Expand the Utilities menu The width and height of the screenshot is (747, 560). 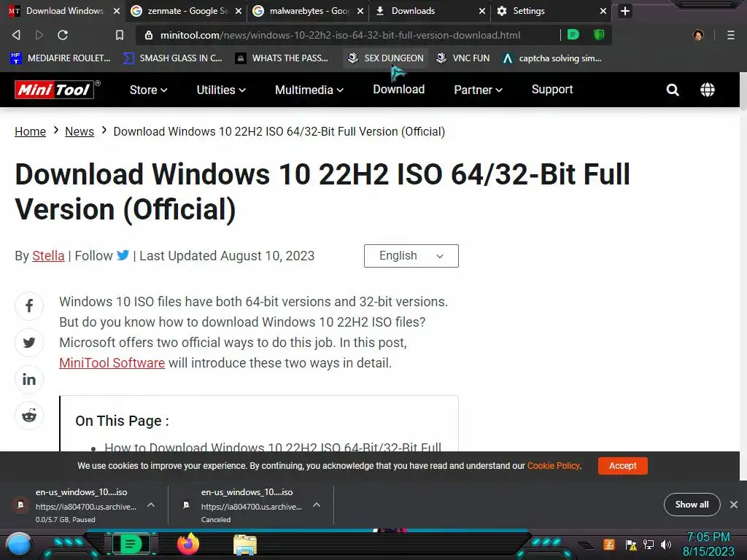pyautogui.click(x=221, y=90)
